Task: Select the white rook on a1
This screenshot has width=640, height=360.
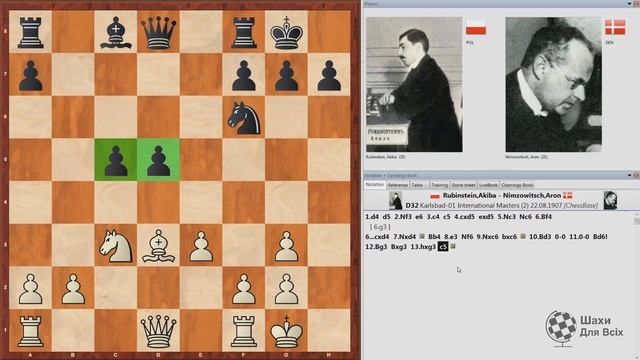Action: [x=31, y=331]
